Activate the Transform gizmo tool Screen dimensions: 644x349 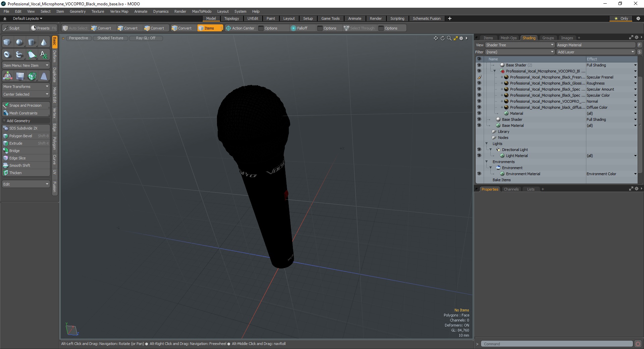pos(7,77)
